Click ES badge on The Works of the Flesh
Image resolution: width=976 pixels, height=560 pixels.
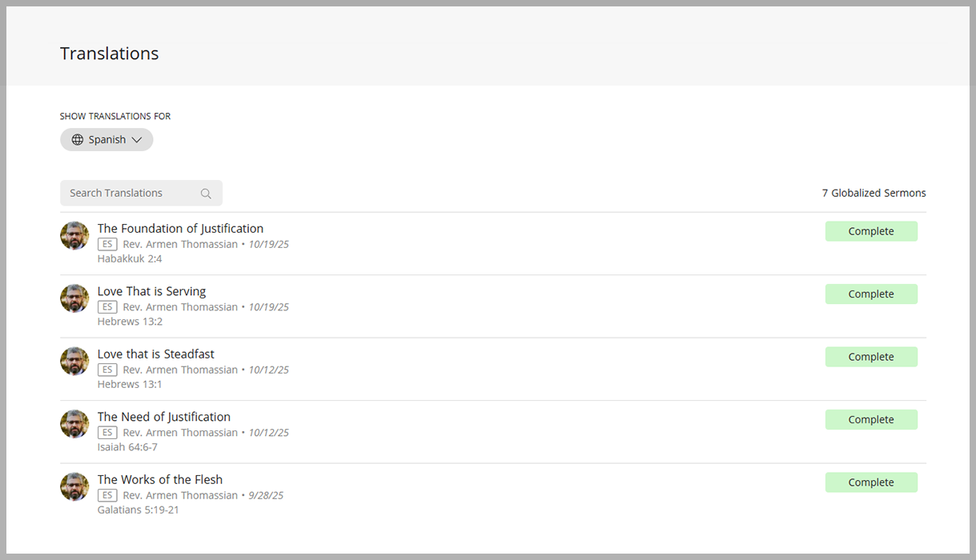(x=107, y=496)
